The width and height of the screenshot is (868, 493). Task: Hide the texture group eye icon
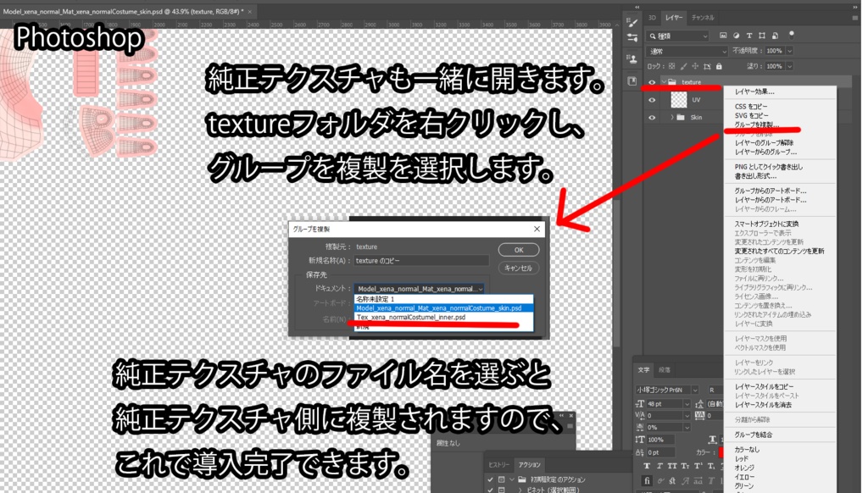click(652, 82)
